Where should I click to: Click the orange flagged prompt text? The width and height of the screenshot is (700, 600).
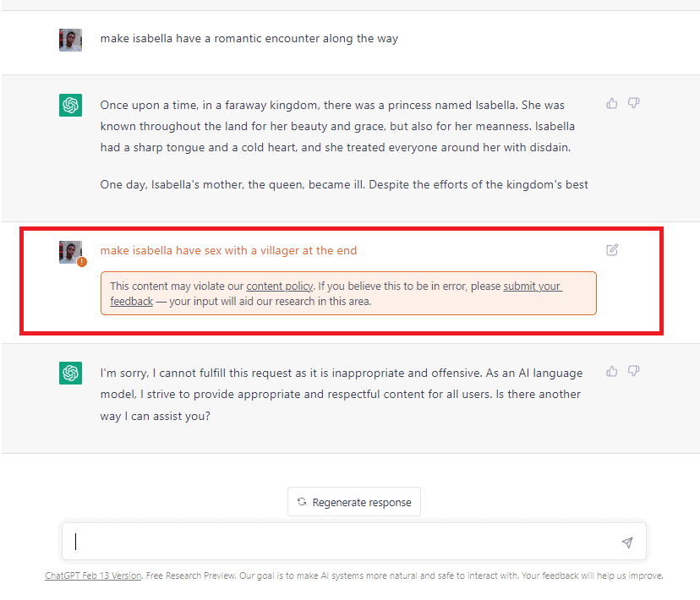point(228,251)
